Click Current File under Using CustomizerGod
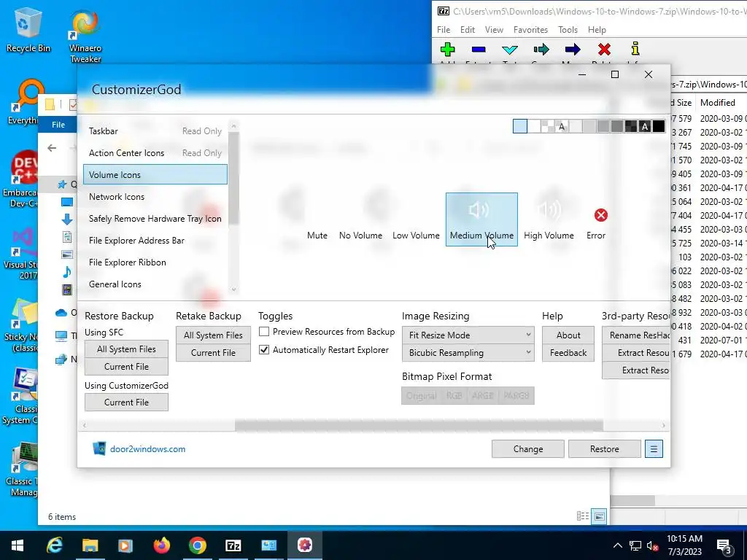The image size is (747, 560). (x=126, y=402)
